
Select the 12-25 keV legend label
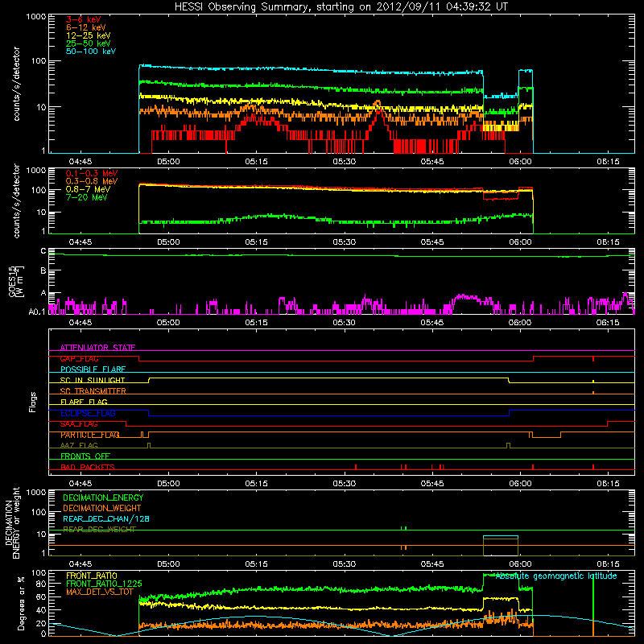89,35
